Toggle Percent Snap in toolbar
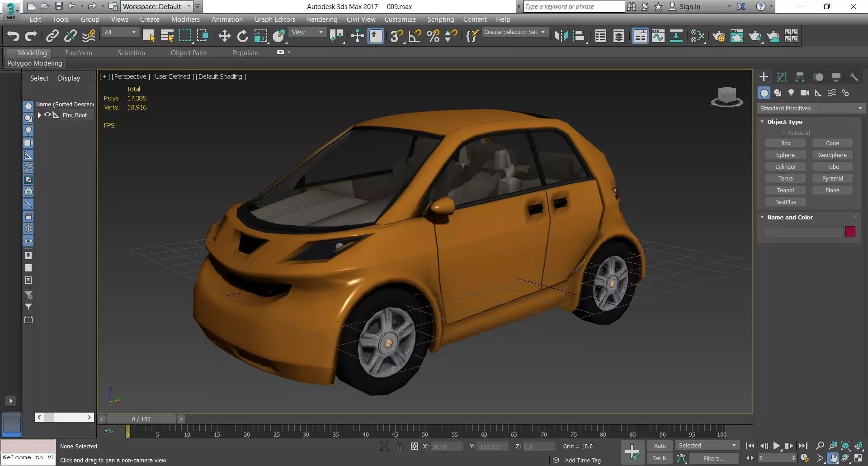The image size is (868, 466). point(433,36)
